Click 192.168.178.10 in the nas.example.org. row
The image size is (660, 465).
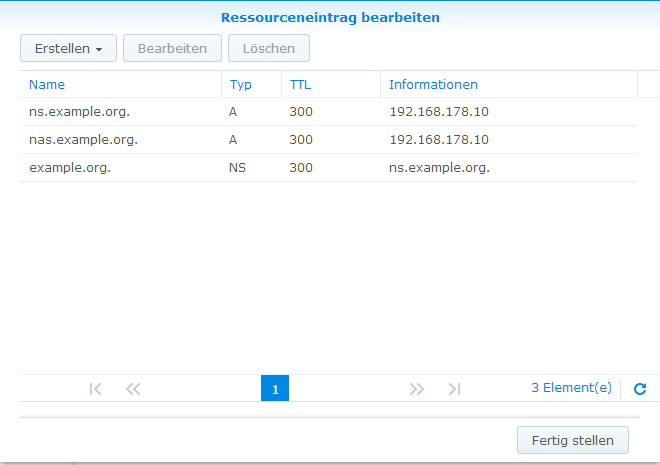(x=439, y=140)
